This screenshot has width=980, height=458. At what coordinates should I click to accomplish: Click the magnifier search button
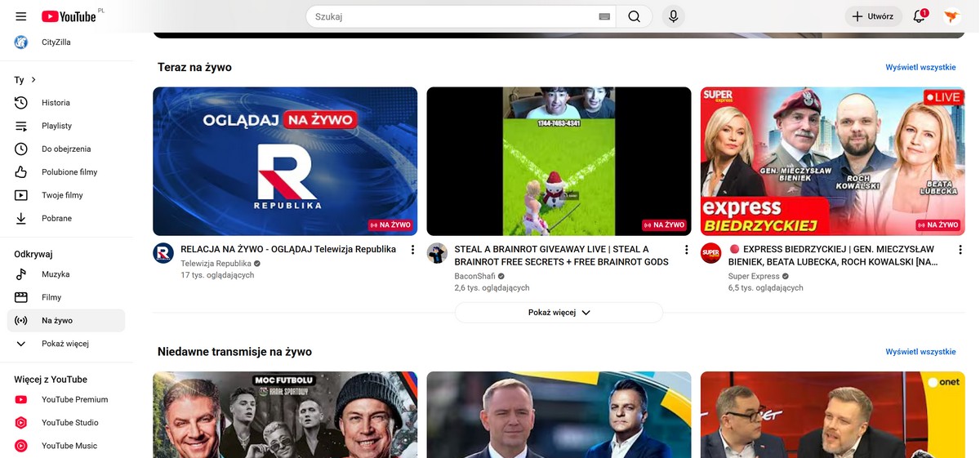(634, 16)
